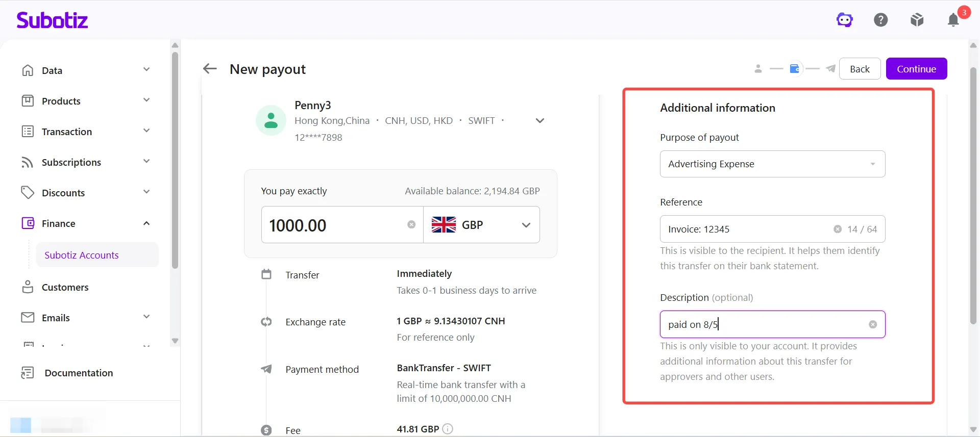Click Penny3 recipient avatar

coord(271,121)
